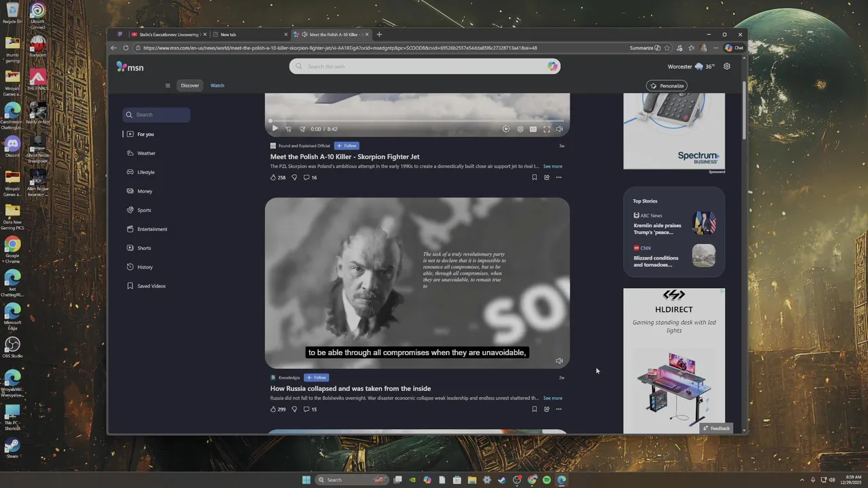868x488 pixels.
Task: Open Meet the Polish A-10 Killer title
Action: [x=345, y=157]
